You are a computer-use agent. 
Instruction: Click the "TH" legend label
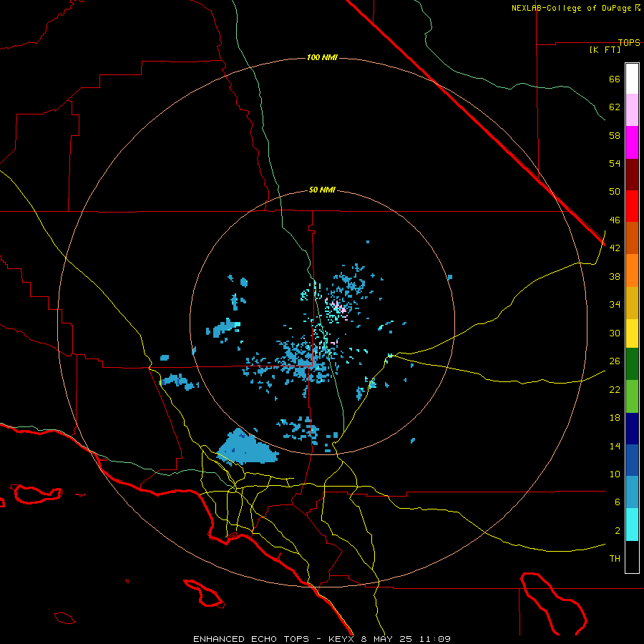pos(615,559)
